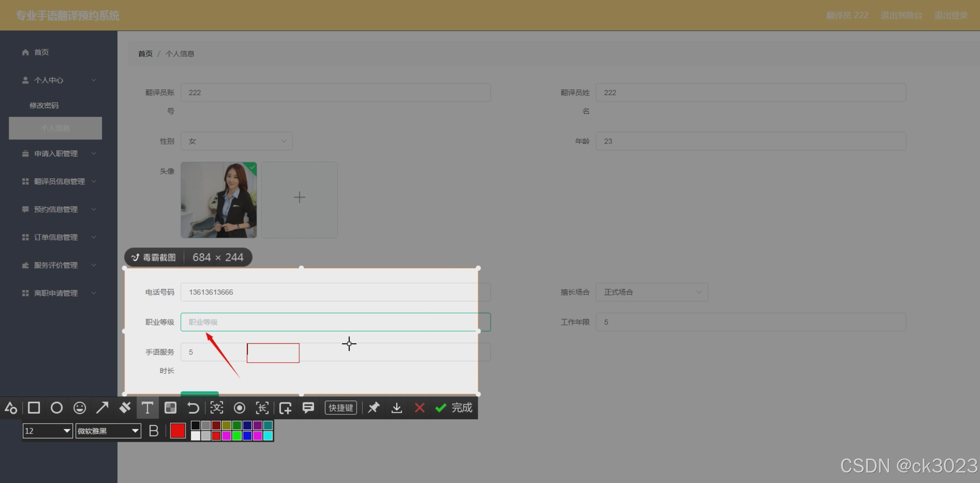Save the screenshot with download icon
980x483 pixels.
[397, 408]
